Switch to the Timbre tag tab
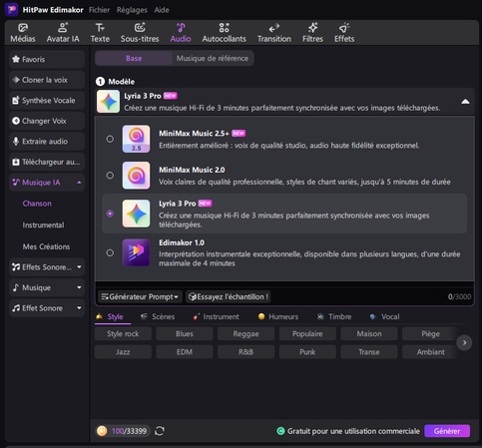482x448 pixels. pos(334,316)
